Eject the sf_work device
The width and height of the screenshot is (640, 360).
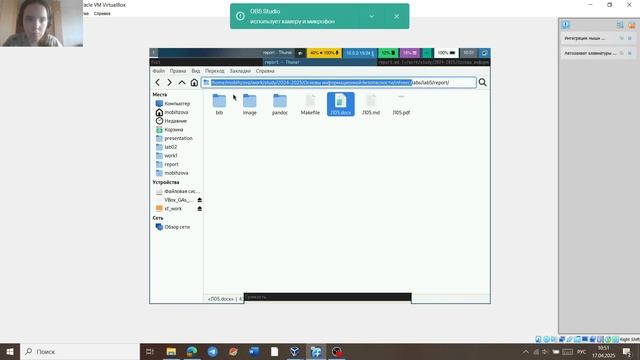pyautogui.click(x=200, y=209)
